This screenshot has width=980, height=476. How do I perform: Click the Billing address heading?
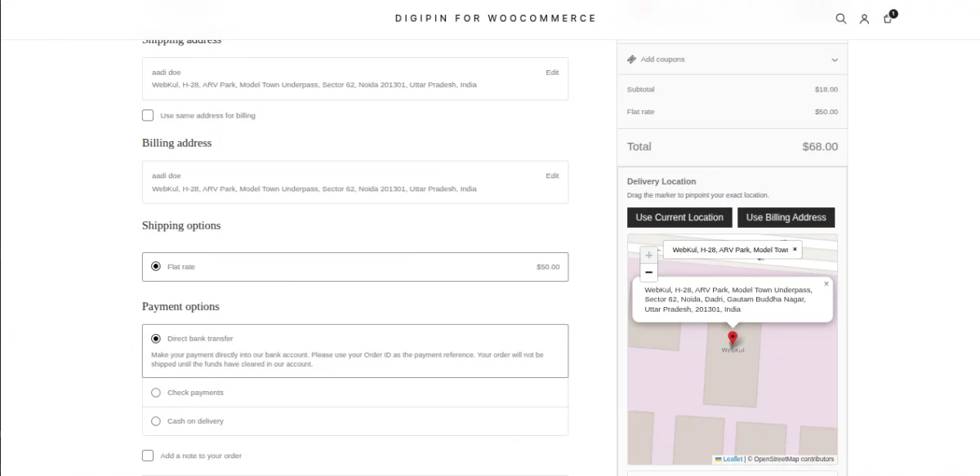pos(176,143)
